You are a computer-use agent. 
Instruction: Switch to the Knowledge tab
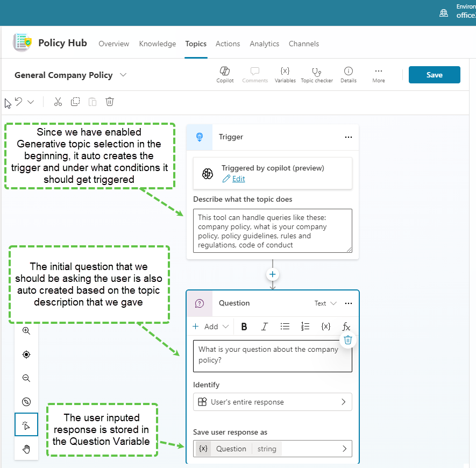[x=157, y=44]
